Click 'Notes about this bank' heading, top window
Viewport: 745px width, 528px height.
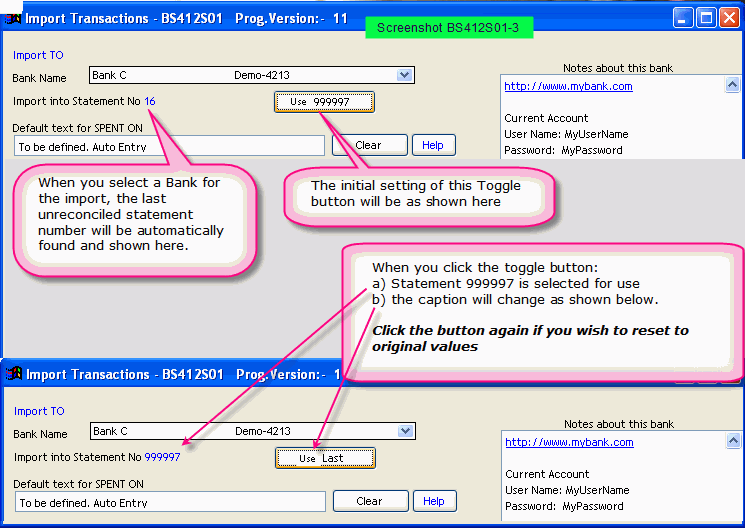pyautogui.click(x=618, y=68)
